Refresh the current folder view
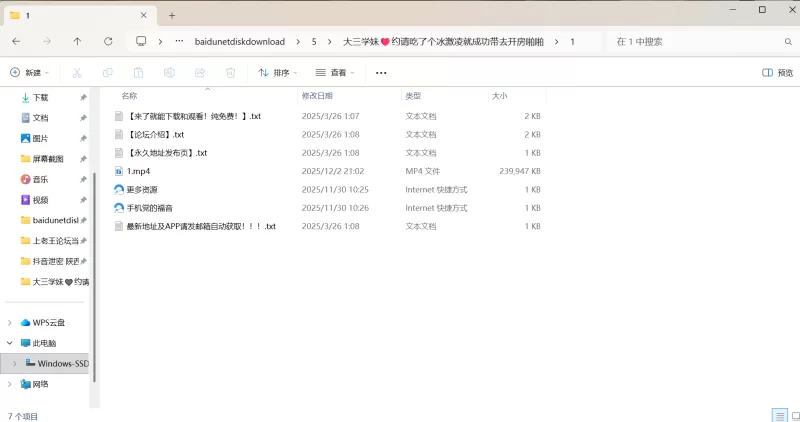The height and width of the screenshot is (422, 800). [x=108, y=41]
